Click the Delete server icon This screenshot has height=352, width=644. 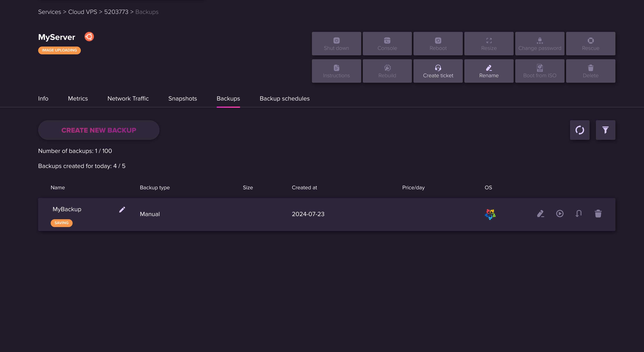(591, 71)
